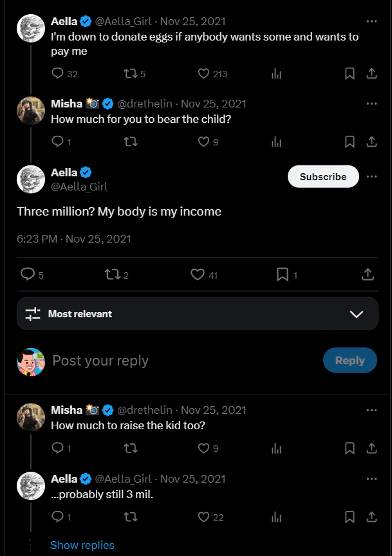Screen dimensions: 392x556
Task: Open the @Aella_Girl handle under main tweet
Action: click(x=79, y=187)
